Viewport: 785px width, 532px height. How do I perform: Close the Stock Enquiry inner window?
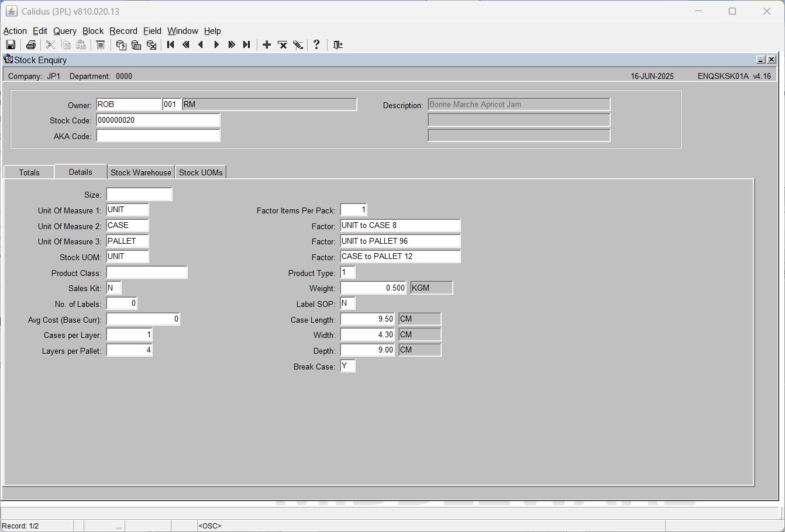772,60
